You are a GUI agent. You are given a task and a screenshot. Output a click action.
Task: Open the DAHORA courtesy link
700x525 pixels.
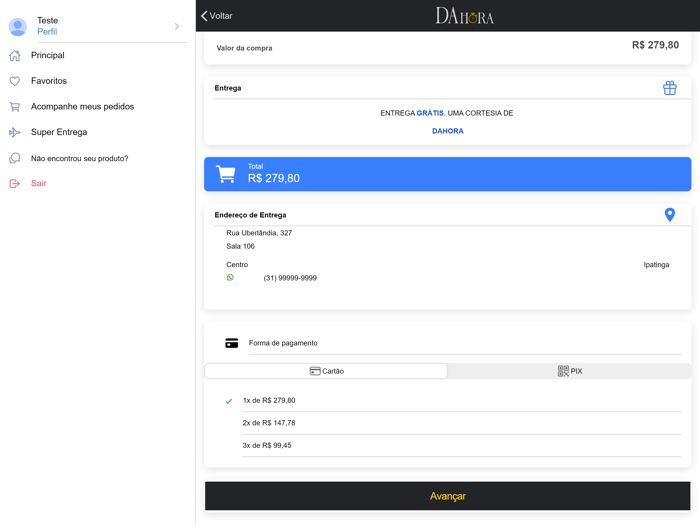coord(447,131)
